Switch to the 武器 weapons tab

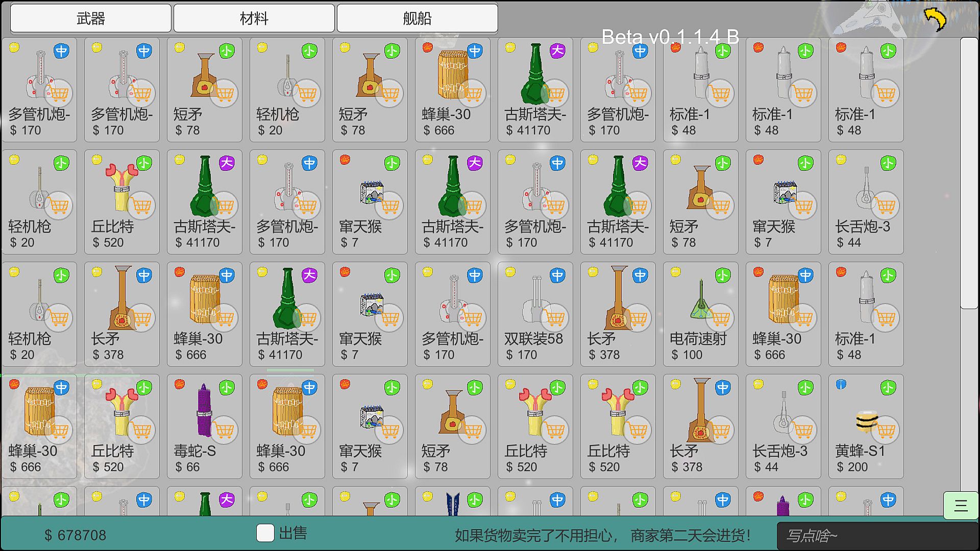tap(91, 18)
